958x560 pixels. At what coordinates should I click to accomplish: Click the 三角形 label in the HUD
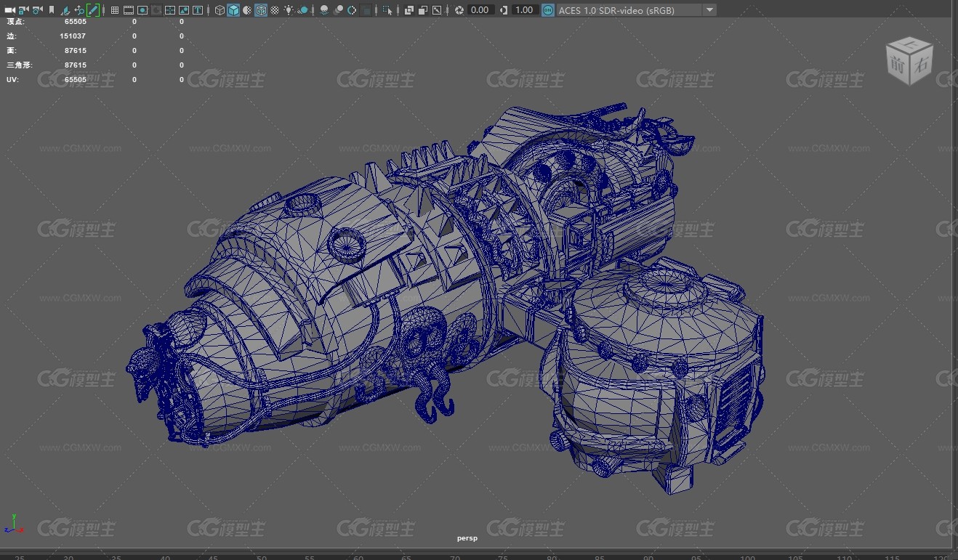19,65
